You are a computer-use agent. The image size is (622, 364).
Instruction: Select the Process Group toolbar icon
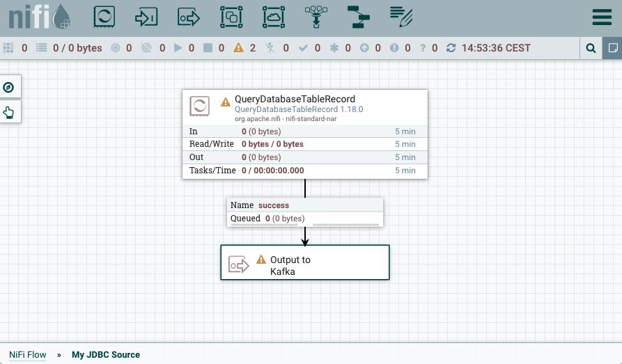(x=231, y=17)
